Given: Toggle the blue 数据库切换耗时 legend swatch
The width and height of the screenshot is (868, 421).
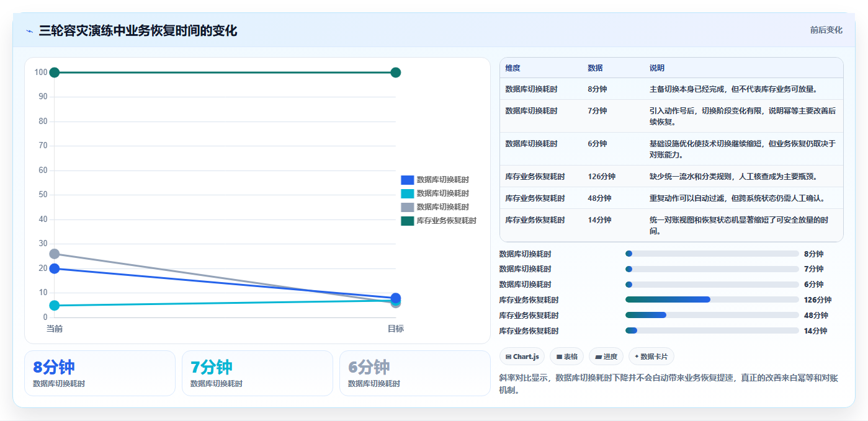Looking at the screenshot, I should tap(408, 180).
